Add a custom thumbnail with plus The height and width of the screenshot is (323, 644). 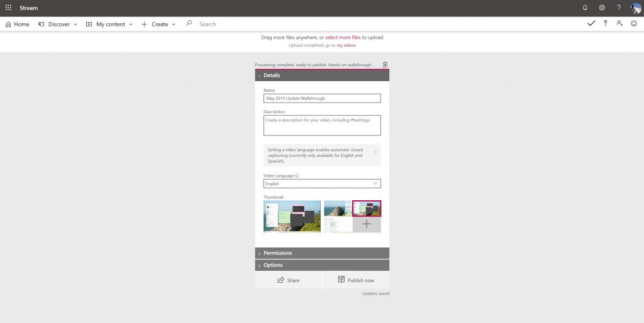367,224
